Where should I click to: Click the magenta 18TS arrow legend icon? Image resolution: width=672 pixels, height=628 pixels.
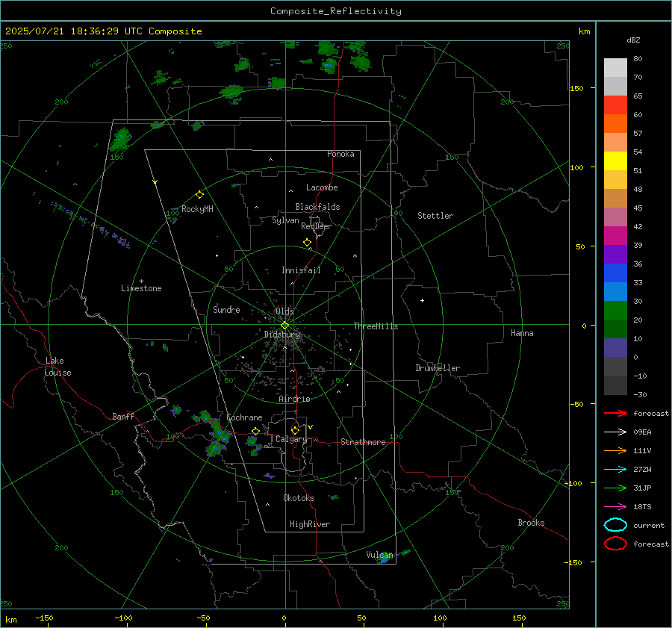(615, 507)
